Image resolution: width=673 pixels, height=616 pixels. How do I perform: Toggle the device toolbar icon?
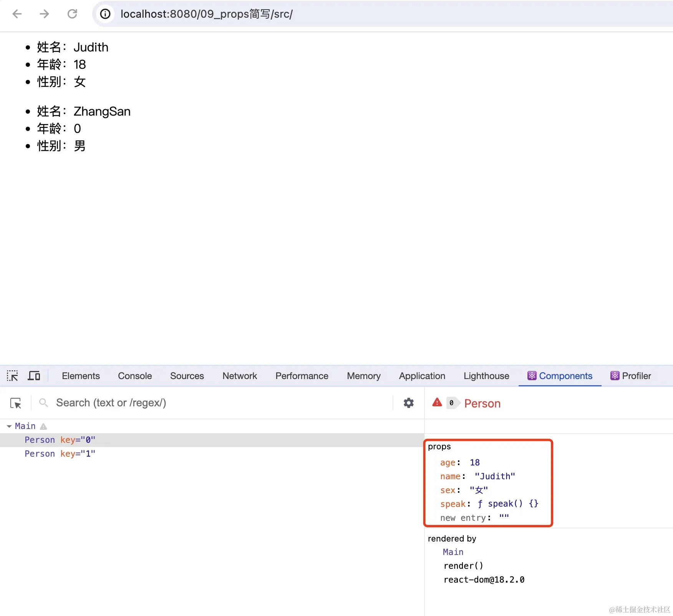click(34, 376)
